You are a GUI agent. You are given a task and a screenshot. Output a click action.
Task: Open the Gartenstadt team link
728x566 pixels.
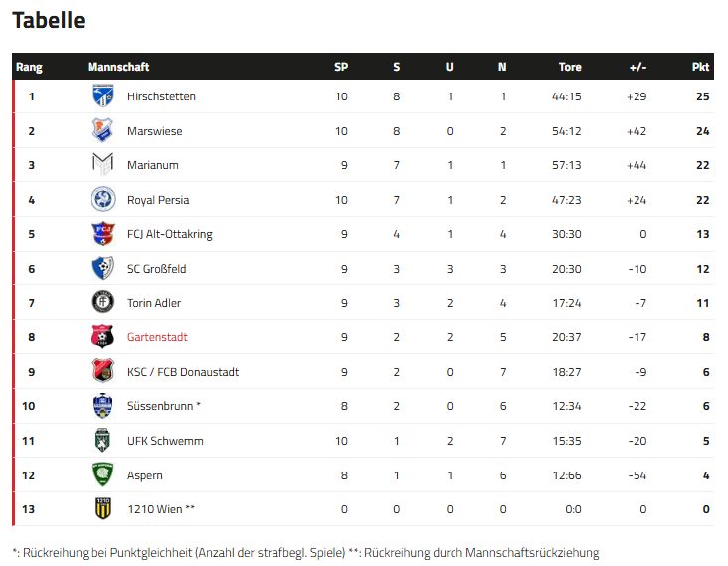click(157, 337)
